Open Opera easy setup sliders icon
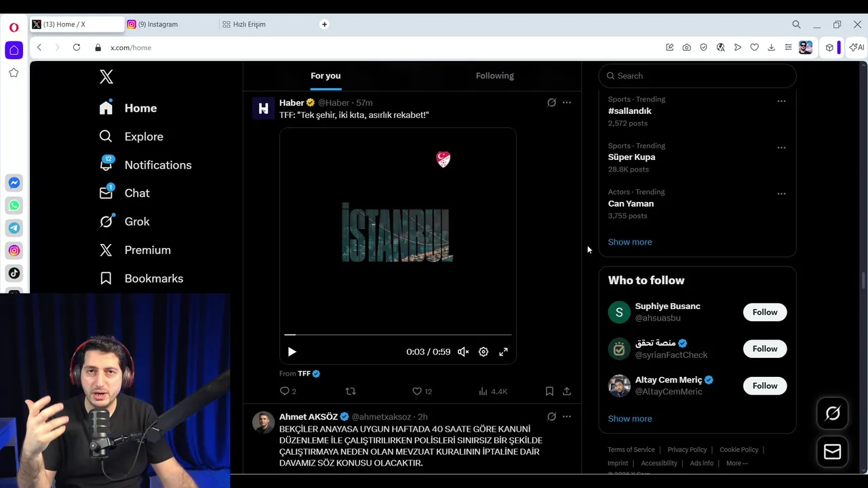 click(788, 47)
